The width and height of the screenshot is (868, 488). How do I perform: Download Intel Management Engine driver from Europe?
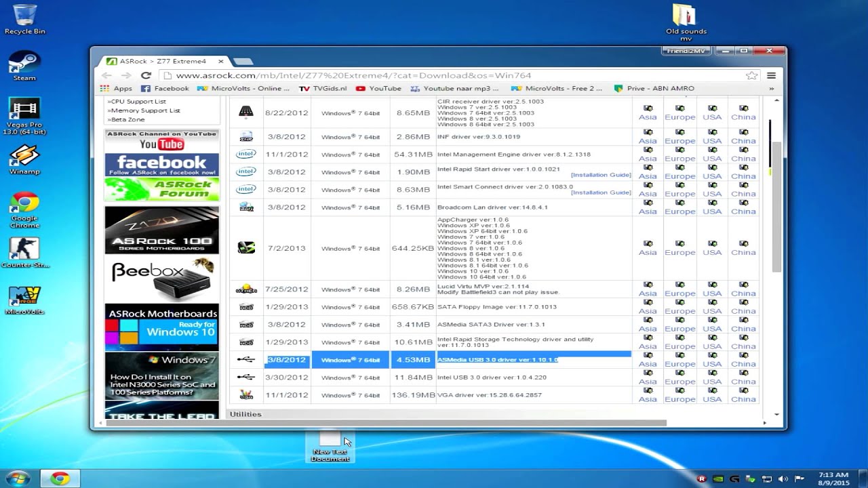(679, 154)
